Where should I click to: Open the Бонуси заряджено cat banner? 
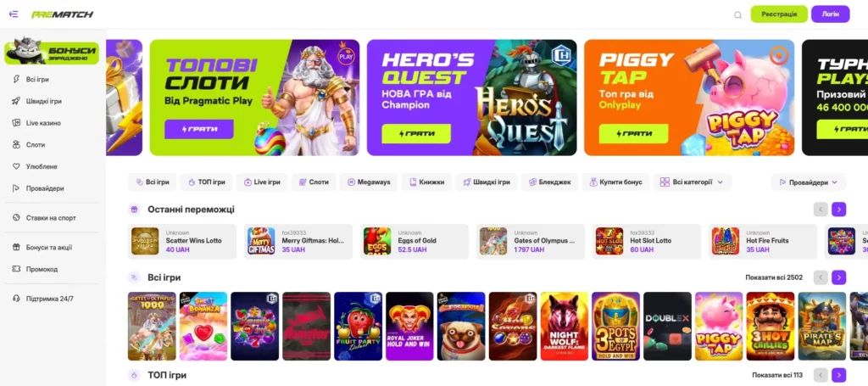tap(52, 52)
